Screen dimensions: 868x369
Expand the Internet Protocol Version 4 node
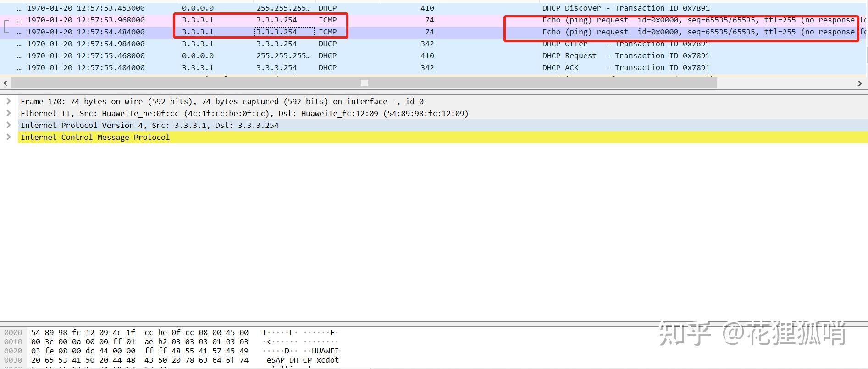click(x=9, y=125)
